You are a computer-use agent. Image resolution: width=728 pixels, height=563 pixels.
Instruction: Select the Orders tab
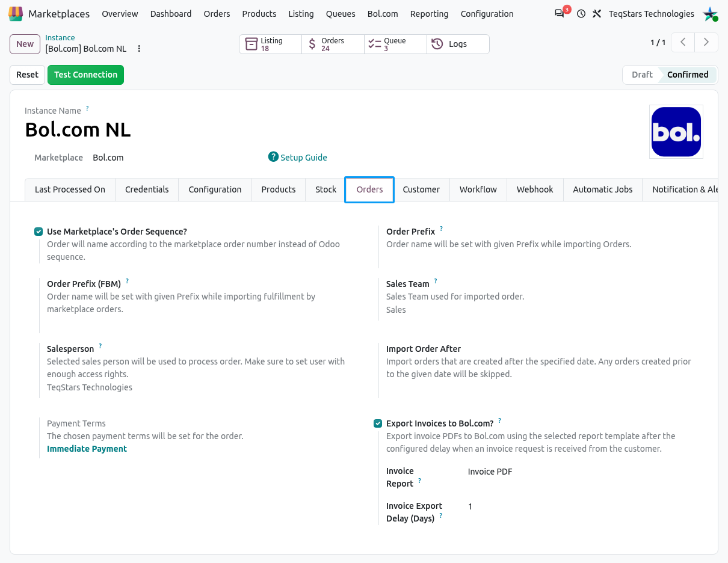click(369, 189)
